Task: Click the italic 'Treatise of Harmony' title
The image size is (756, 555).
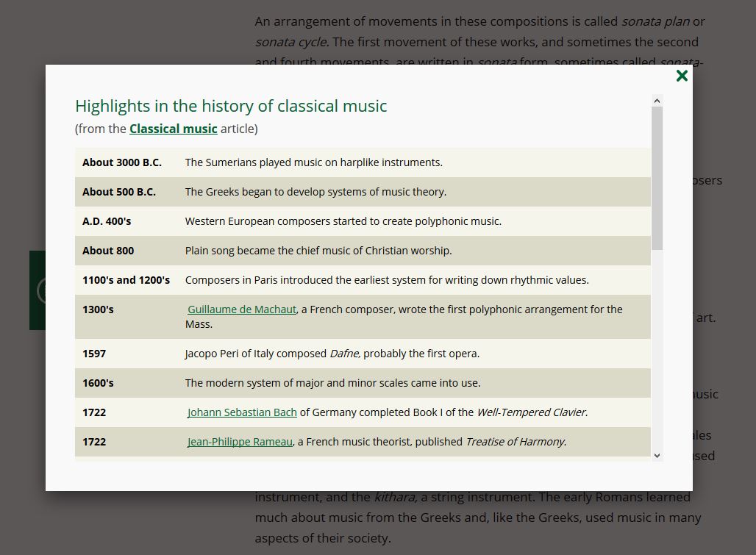Action: coord(515,442)
